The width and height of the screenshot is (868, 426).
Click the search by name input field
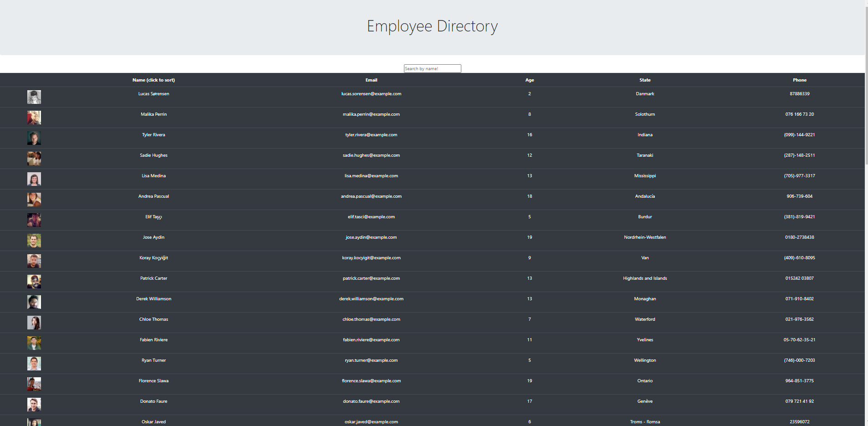(x=432, y=68)
